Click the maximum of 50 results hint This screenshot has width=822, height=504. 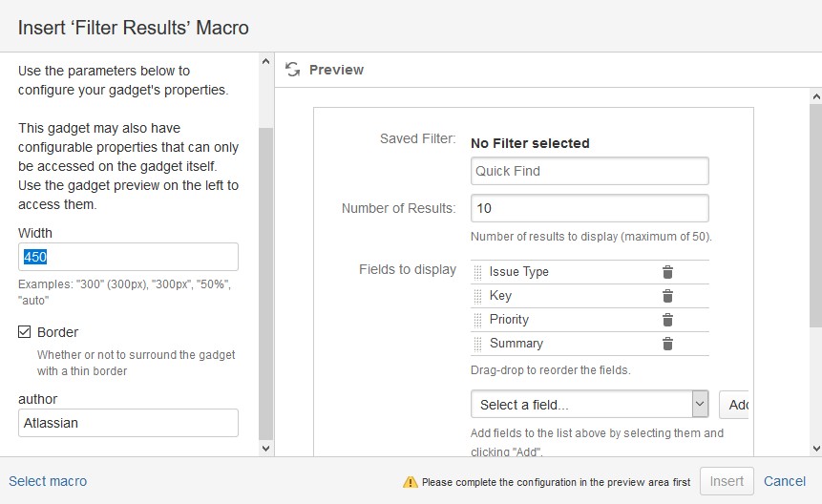coord(591,237)
